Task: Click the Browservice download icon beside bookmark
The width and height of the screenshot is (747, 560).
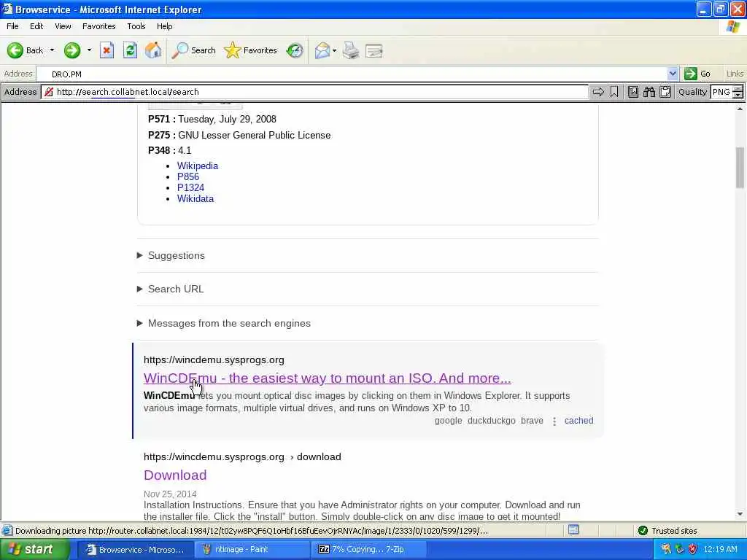Action: pyautogui.click(x=633, y=92)
